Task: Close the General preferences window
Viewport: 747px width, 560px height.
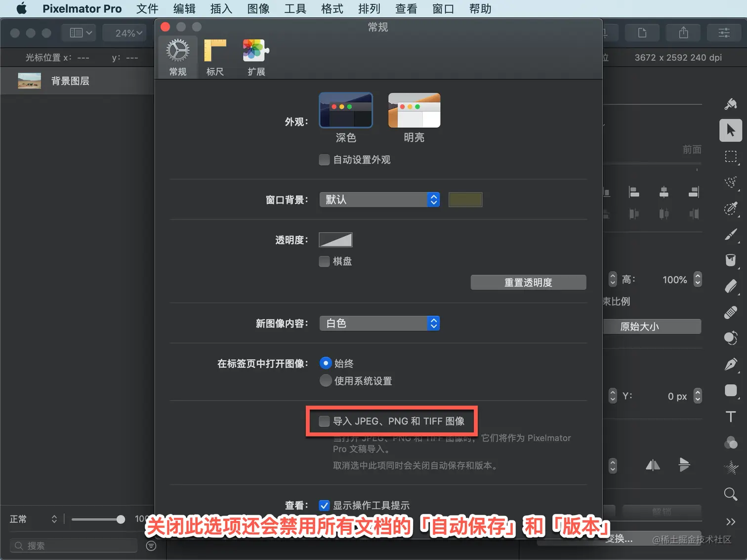Action: [166, 27]
